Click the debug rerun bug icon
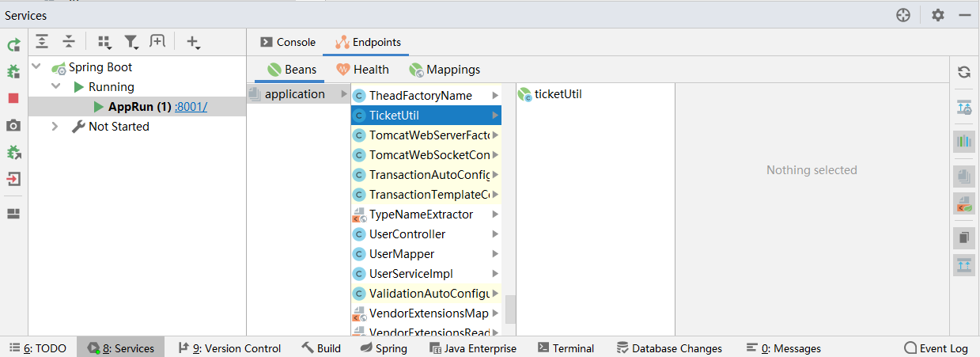This screenshot has height=357, width=980. 13,72
